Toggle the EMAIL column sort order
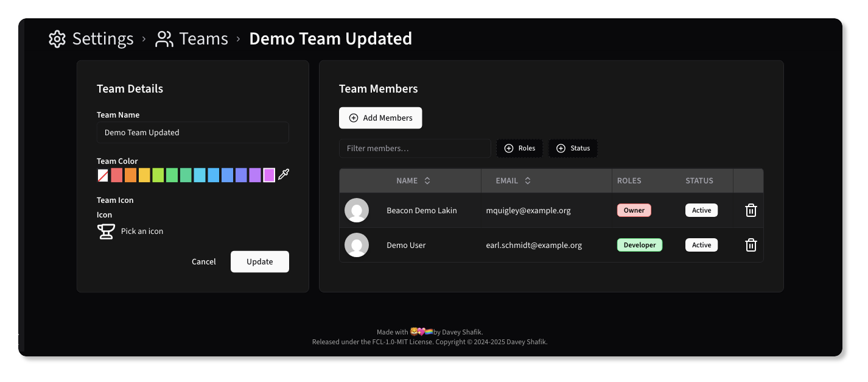 [x=527, y=180]
